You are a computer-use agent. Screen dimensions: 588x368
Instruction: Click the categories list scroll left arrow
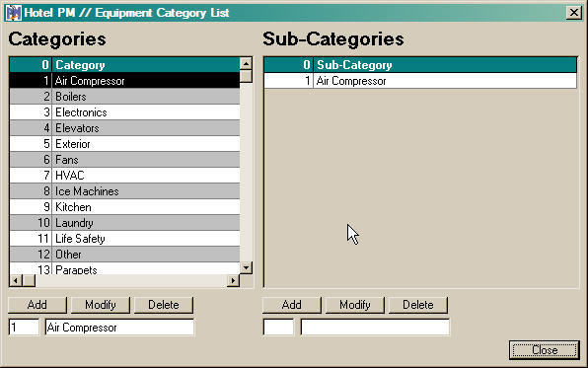[x=16, y=280]
